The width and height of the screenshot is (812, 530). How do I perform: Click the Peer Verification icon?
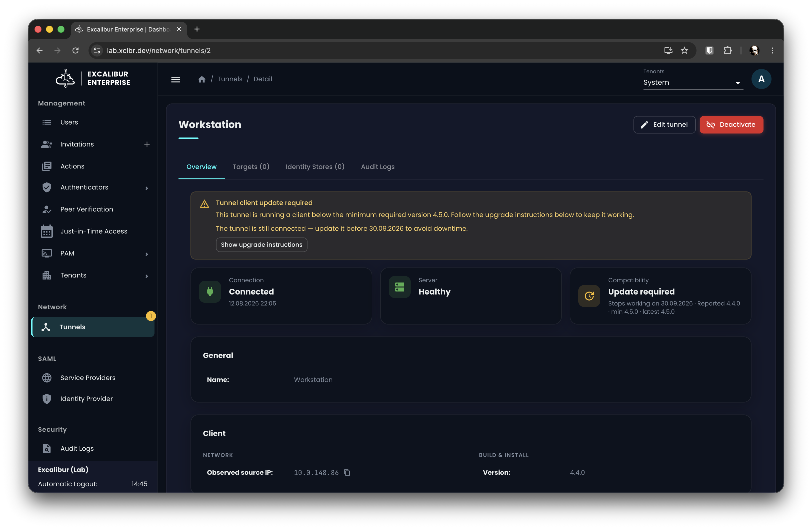(47, 209)
